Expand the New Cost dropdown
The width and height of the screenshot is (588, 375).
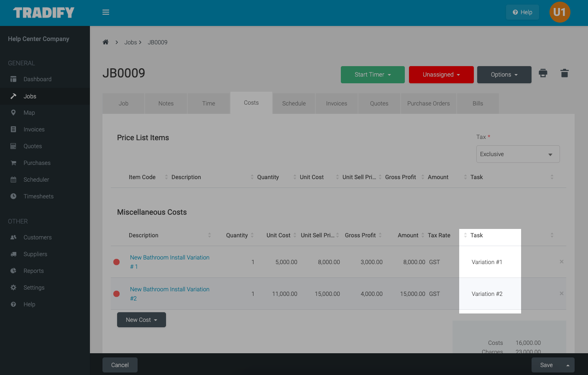pyautogui.click(x=141, y=320)
